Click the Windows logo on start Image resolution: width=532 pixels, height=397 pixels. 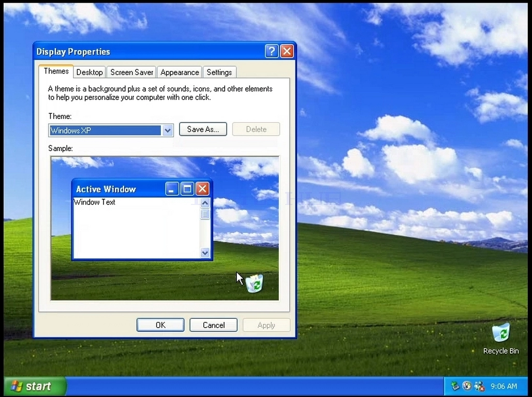(x=16, y=386)
